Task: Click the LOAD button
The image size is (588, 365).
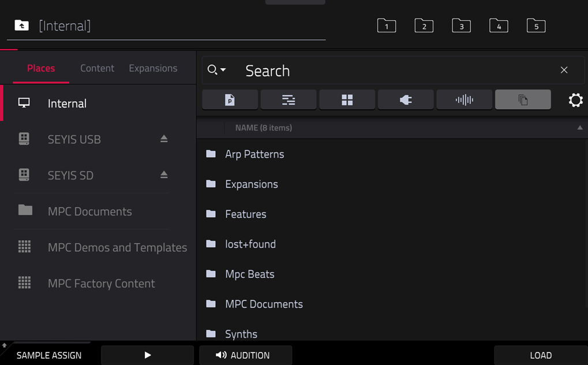Action: 541,355
